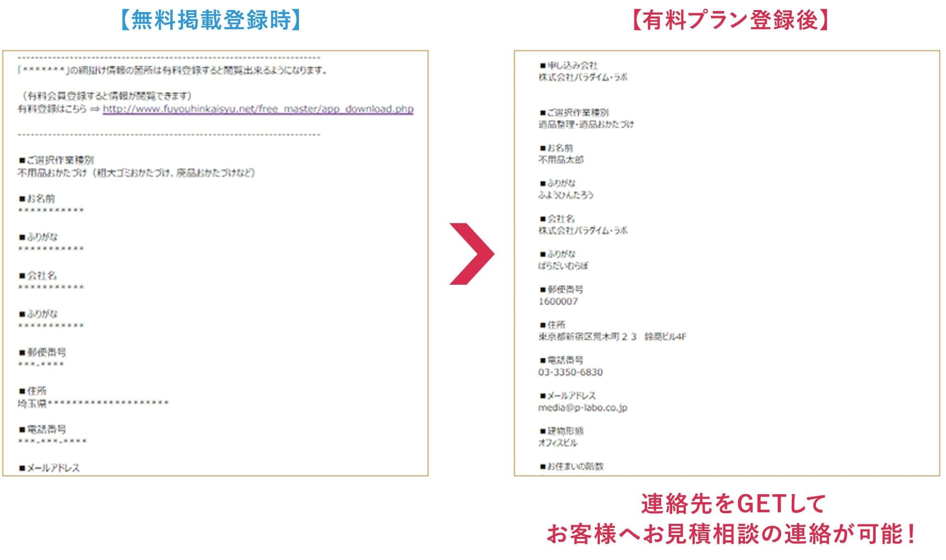Select the masked postal code ***-****
The width and height of the screenshot is (946, 560).
point(41,364)
